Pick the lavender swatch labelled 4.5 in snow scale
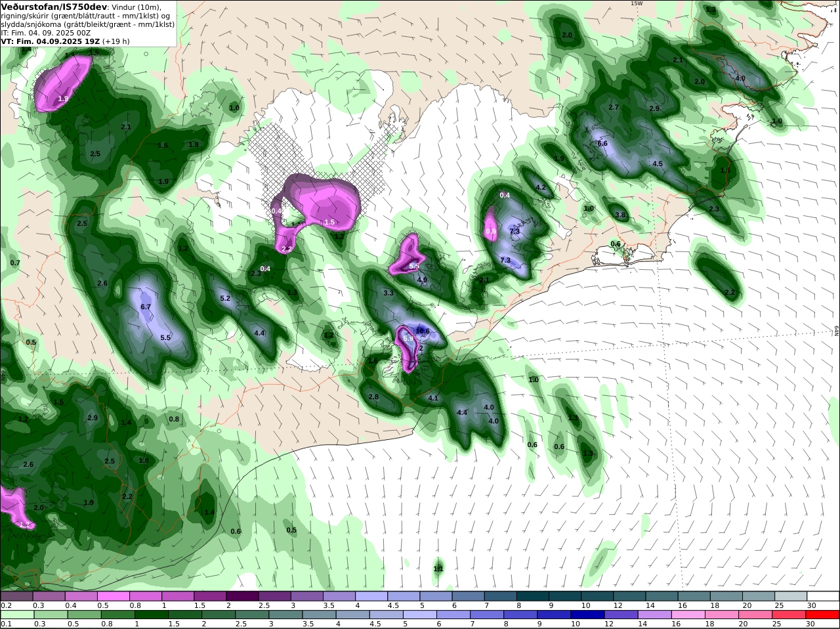 (x=404, y=596)
